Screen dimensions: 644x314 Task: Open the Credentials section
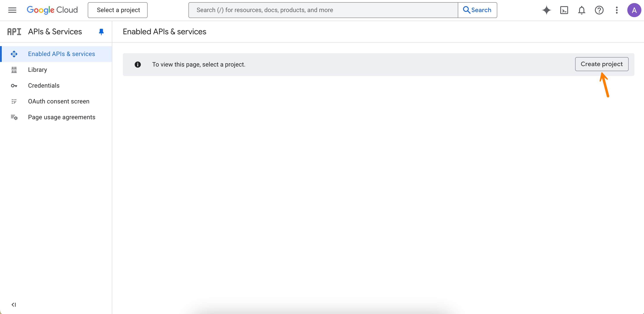(44, 86)
